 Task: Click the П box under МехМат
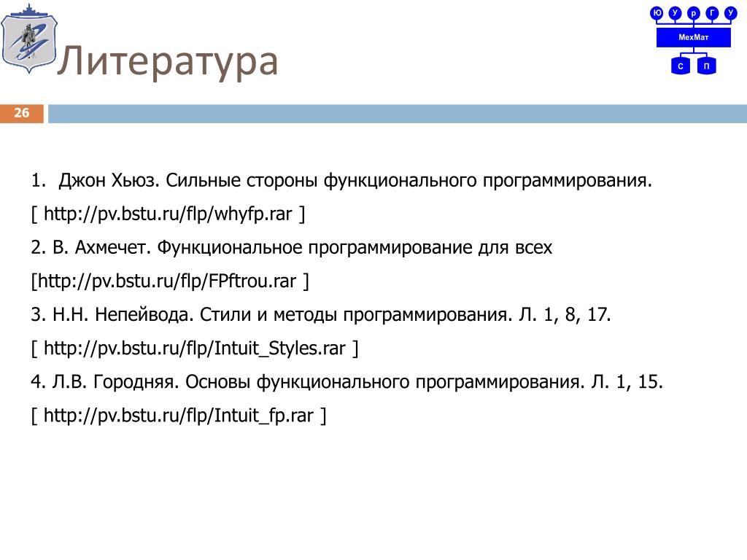tap(706, 66)
